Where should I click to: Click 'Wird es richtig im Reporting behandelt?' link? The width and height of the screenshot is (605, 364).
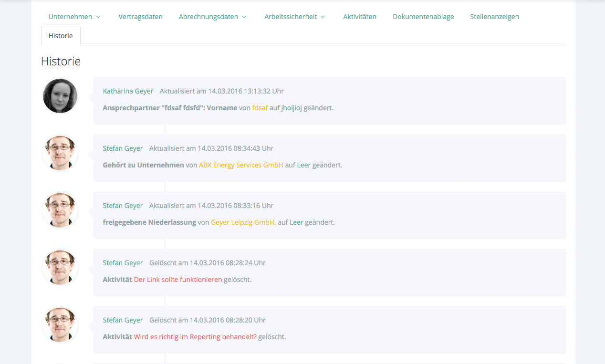195,337
